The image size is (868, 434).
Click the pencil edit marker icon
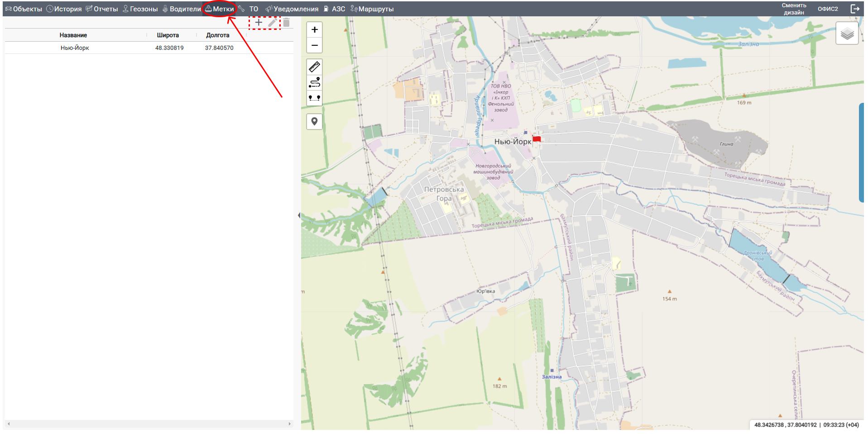tap(273, 22)
